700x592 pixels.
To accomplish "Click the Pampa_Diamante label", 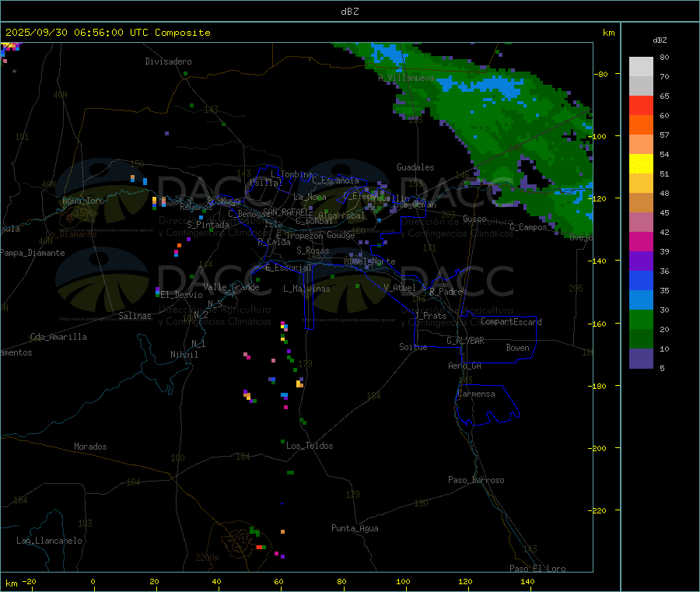I will (x=32, y=253).
